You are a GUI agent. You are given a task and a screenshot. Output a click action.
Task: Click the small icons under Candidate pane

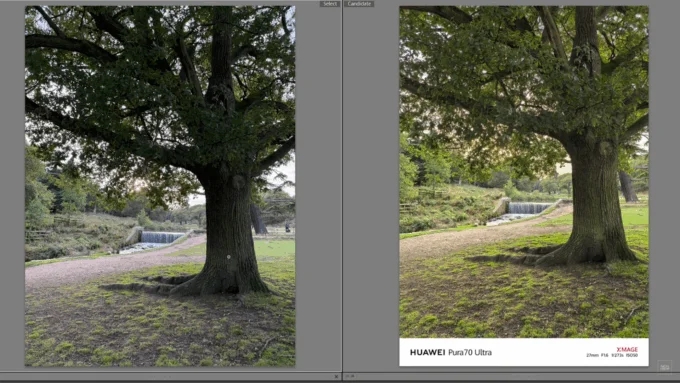[350, 376]
